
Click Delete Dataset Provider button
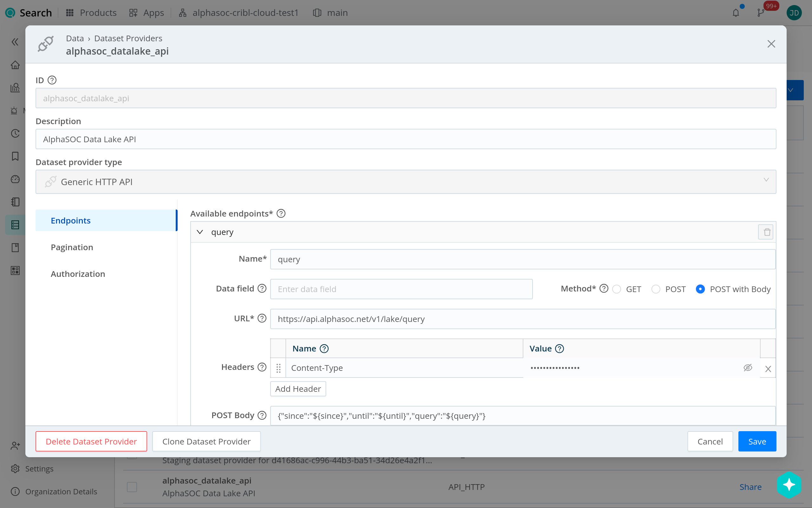pos(91,441)
